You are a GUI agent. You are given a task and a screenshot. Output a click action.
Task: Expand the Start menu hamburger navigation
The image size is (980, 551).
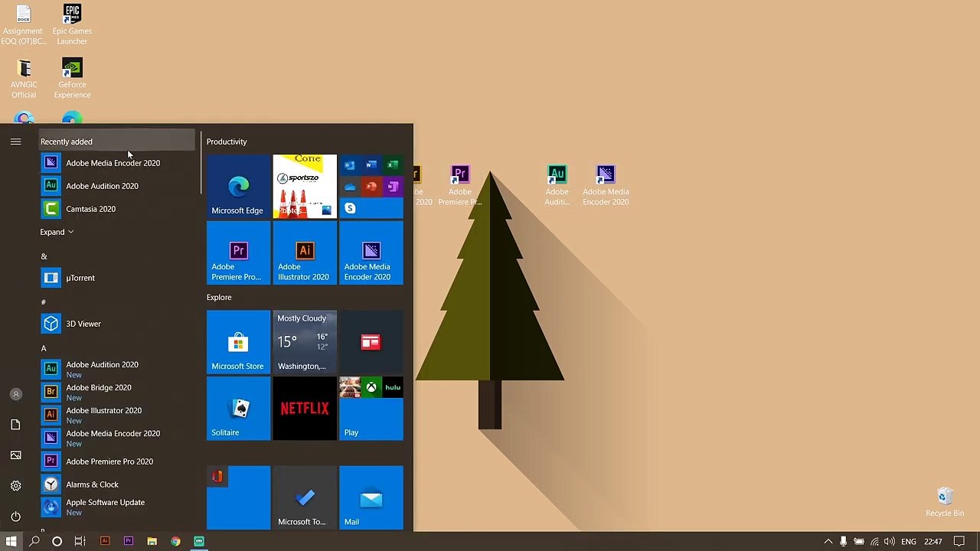click(x=15, y=142)
